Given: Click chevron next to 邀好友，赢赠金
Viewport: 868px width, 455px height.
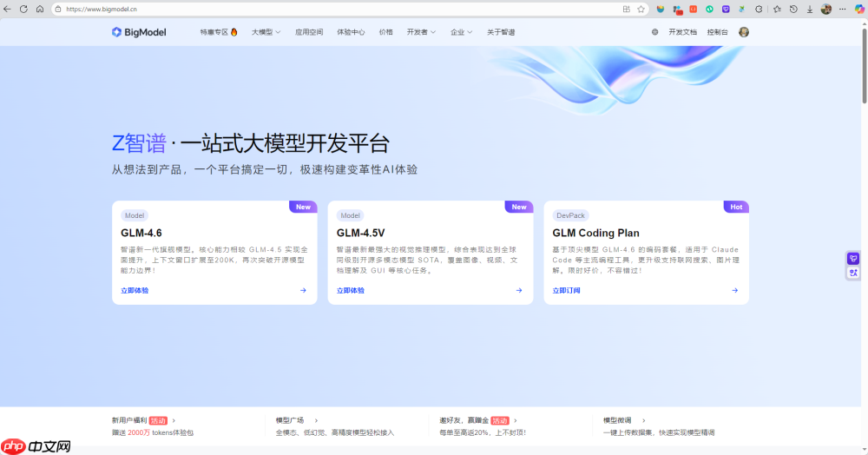Looking at the screenshot, I should point(516,420).
